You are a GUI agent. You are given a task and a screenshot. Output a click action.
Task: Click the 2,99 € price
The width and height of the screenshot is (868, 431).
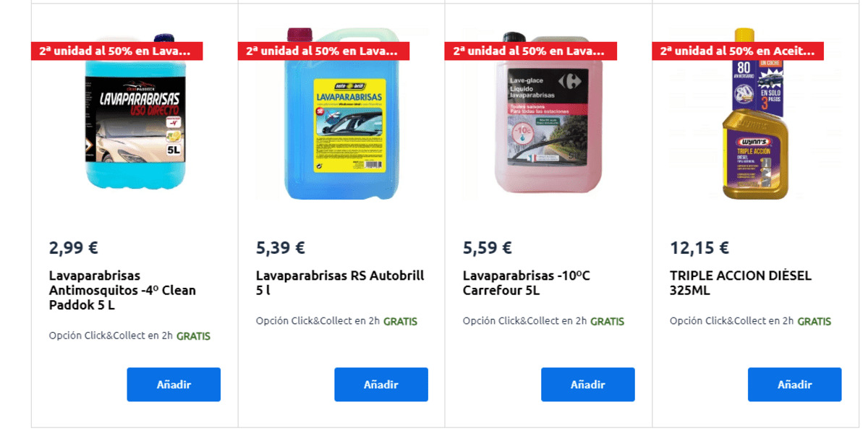point(73,248)
